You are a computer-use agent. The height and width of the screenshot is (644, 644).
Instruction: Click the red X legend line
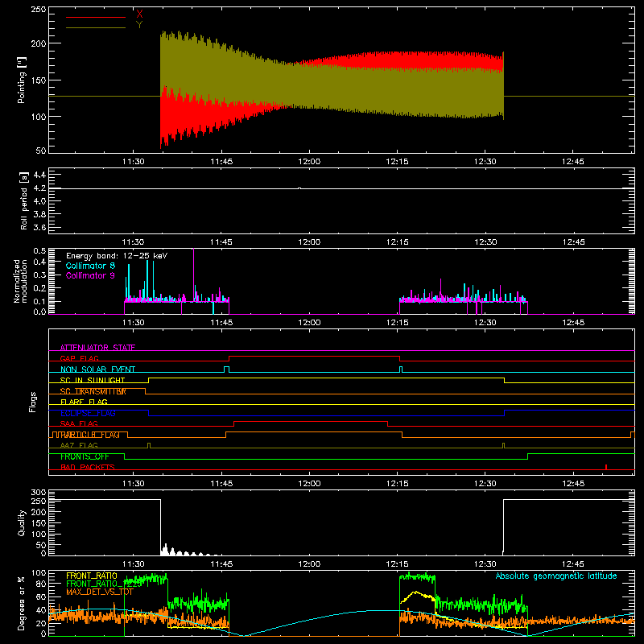[x=95, y=17]
